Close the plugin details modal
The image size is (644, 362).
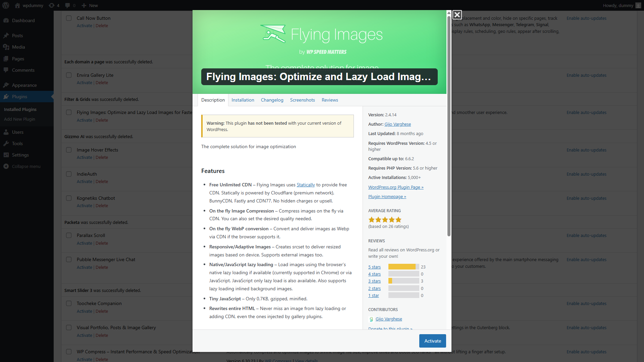tap(457, 15)
